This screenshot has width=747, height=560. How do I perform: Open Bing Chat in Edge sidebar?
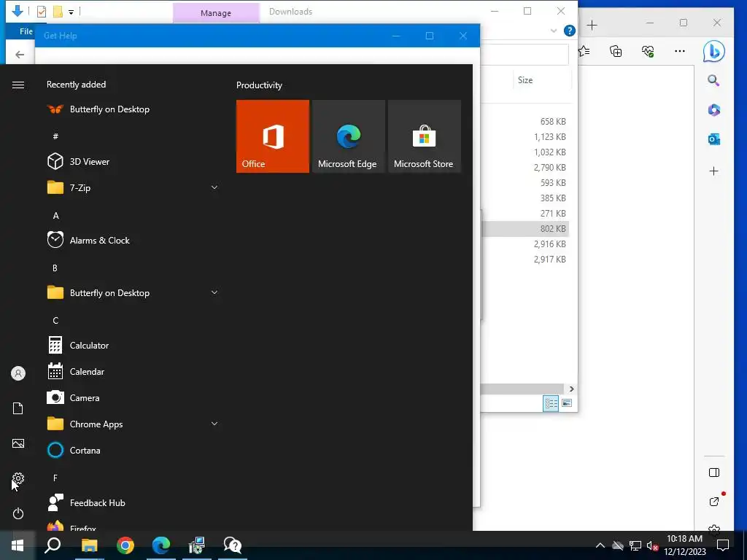tap(713, 52)
